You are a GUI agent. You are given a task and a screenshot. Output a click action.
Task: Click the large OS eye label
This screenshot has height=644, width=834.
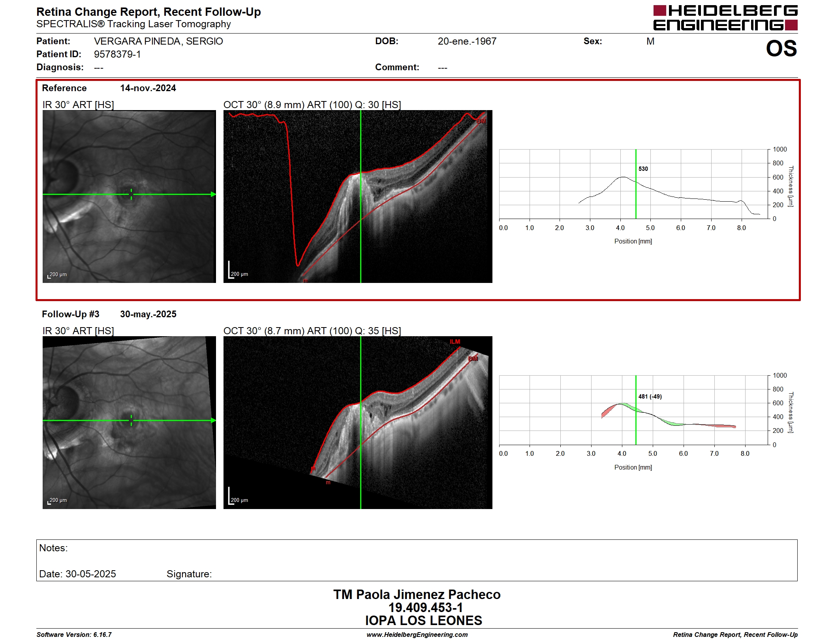781,49
